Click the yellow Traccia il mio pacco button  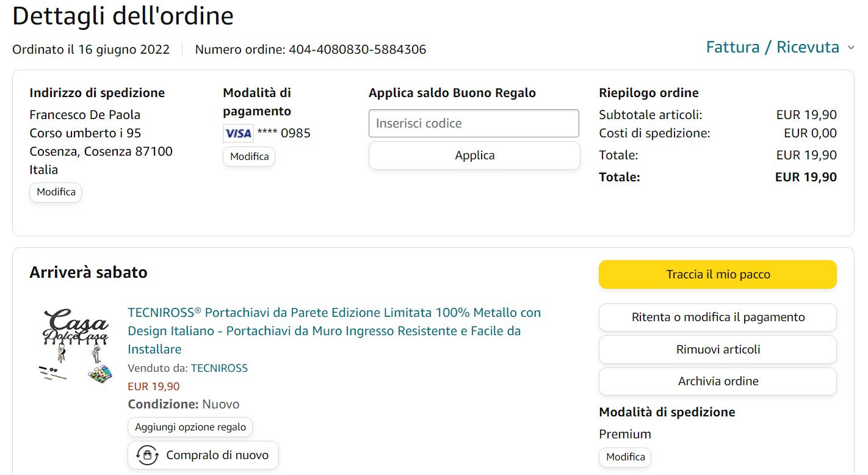coord(718,275)
